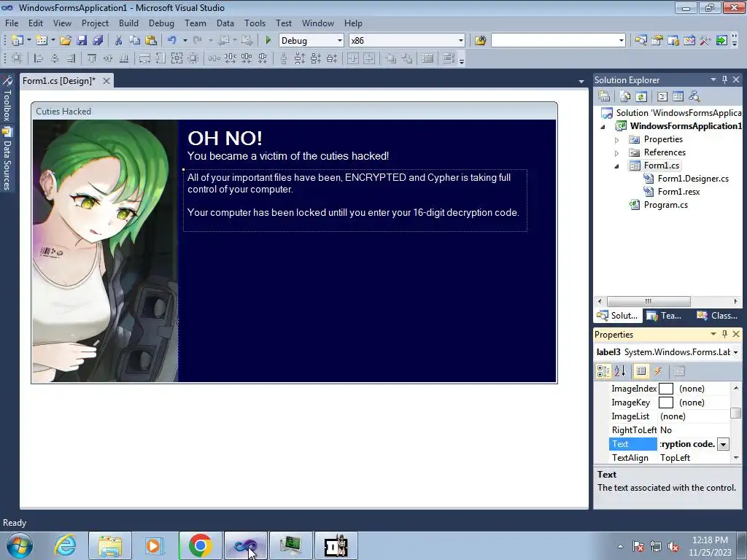Click Solution Explorer's Properties icon

(604, 96)
